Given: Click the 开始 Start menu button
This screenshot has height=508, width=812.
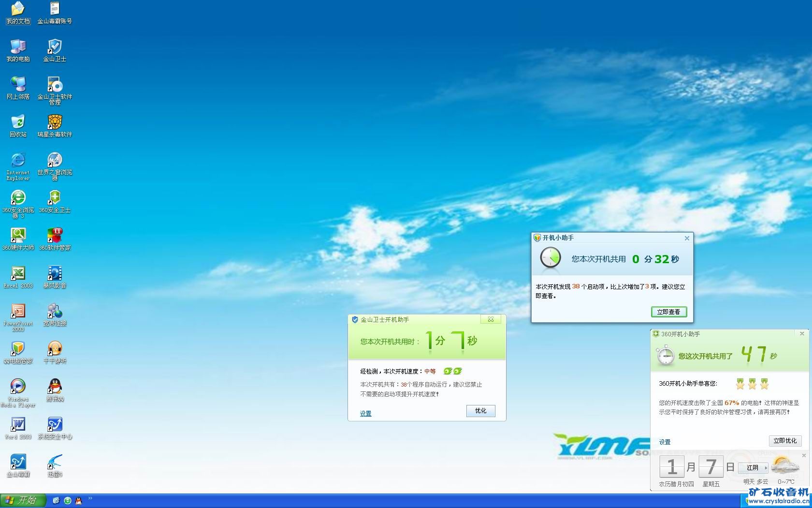Looking at the screenshot, I should (x=23, y=501).
